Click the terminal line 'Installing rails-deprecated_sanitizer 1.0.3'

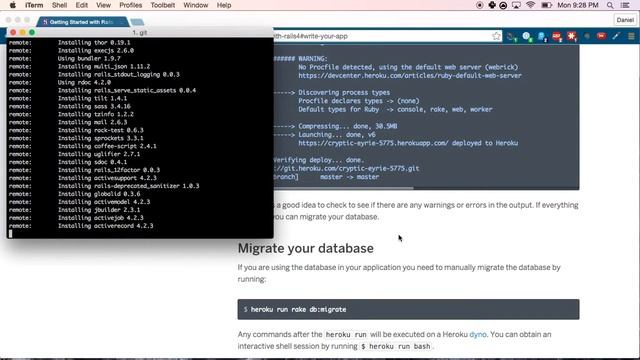tap(128, 186)
